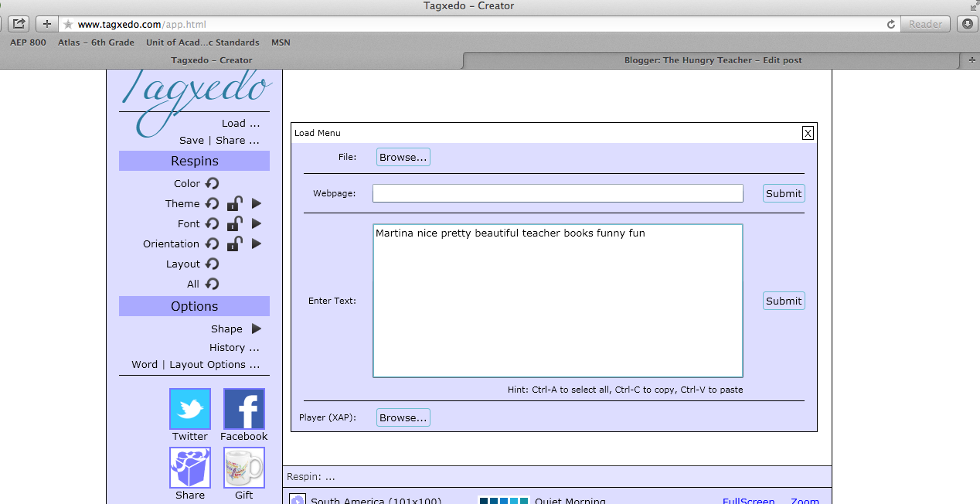Toggle the Font lock
Image resolution: width=980 pixels, height=504 pixels.
234,223
